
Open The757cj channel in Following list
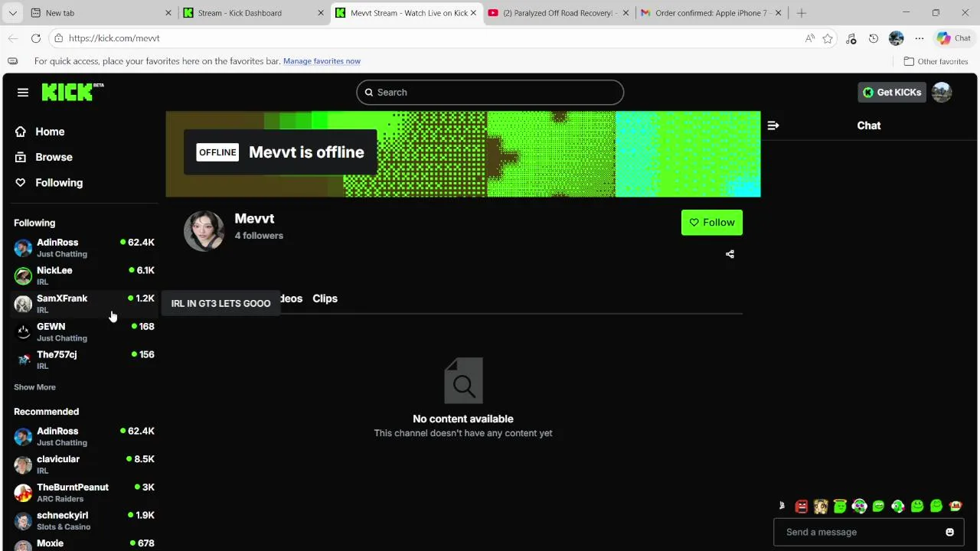(84, 360)
